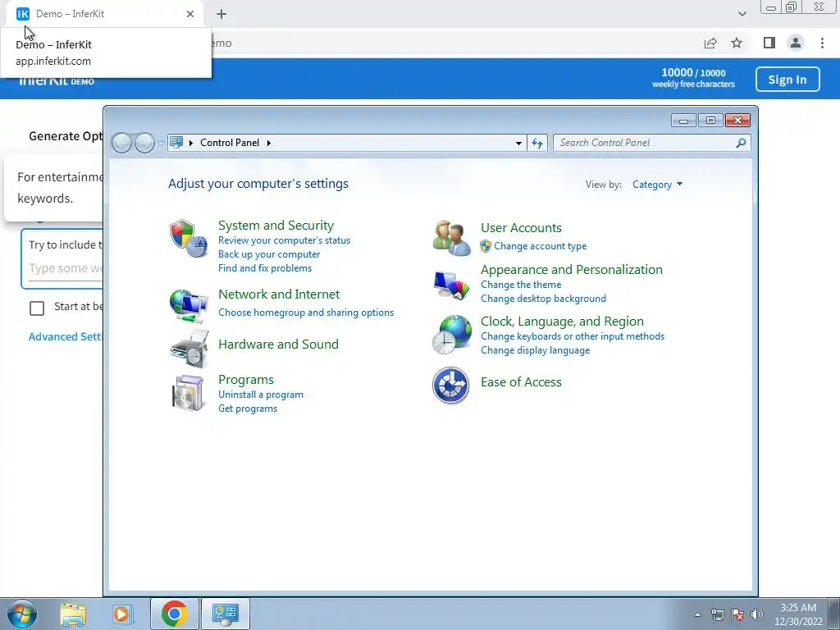Viewport: 840px width, 630px height.
Task: Open User Accounts people icon
Action: pyautogui.click(x=452, y=239)
